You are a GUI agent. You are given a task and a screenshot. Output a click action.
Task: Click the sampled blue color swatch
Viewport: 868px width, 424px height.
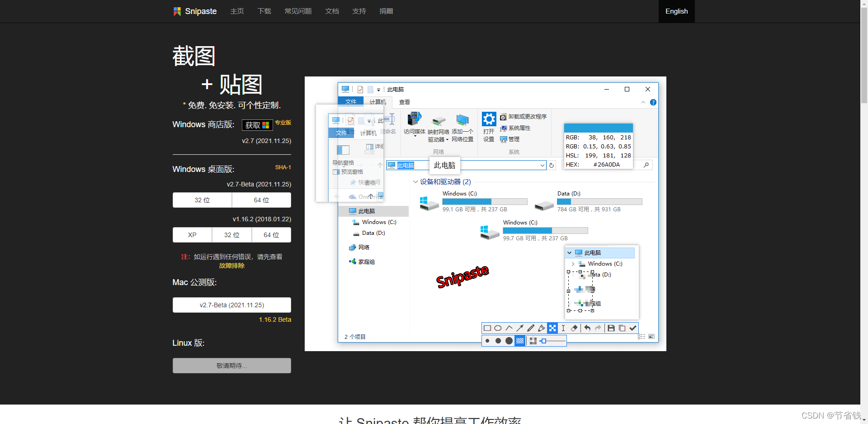pyautogui.click(x=598, y=128)
